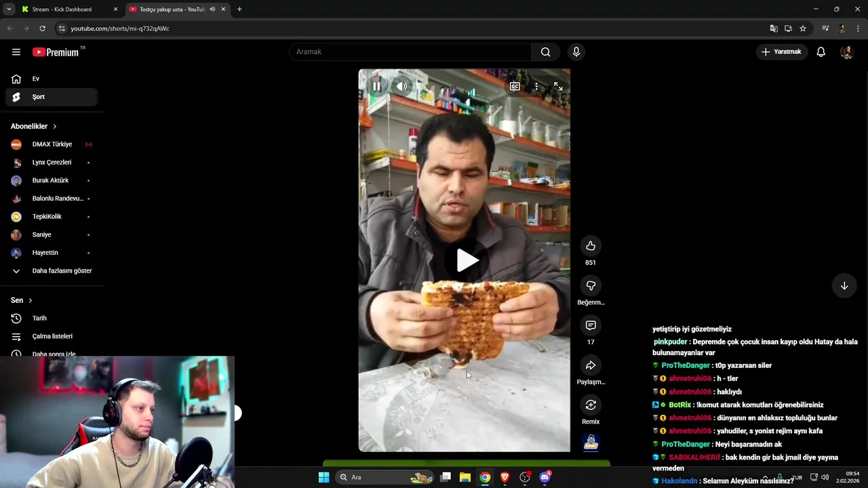The image size is (868, 488).
Task: Click the Aramak search field
Action: [x=410, y=52]
